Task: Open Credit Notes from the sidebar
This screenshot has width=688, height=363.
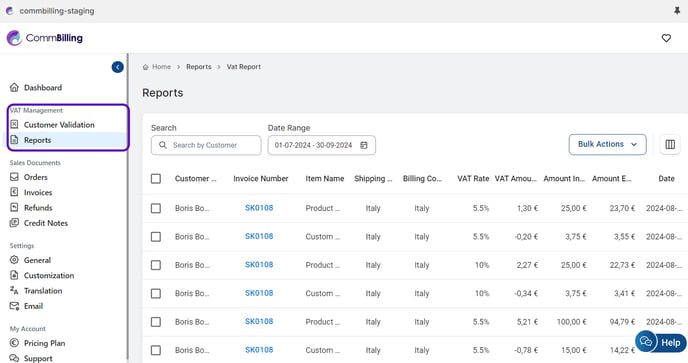Action: coord(46,223)
